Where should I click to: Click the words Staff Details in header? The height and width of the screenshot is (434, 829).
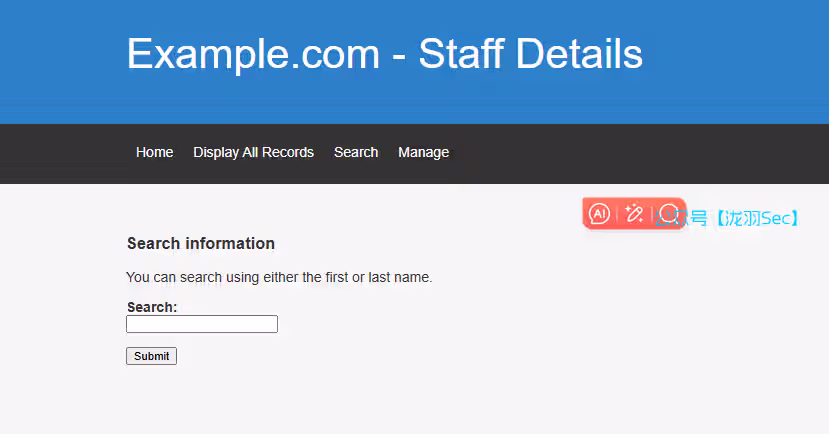click(x=530, y=53)
